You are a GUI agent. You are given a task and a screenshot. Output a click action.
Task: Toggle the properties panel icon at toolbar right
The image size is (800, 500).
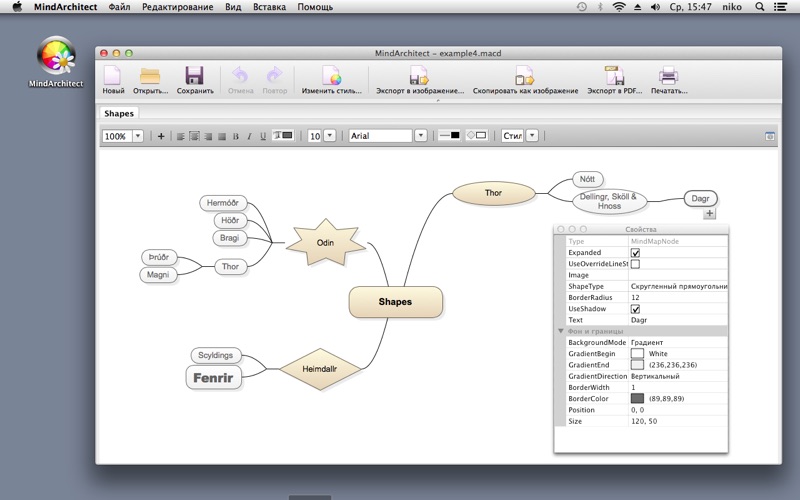770,136
